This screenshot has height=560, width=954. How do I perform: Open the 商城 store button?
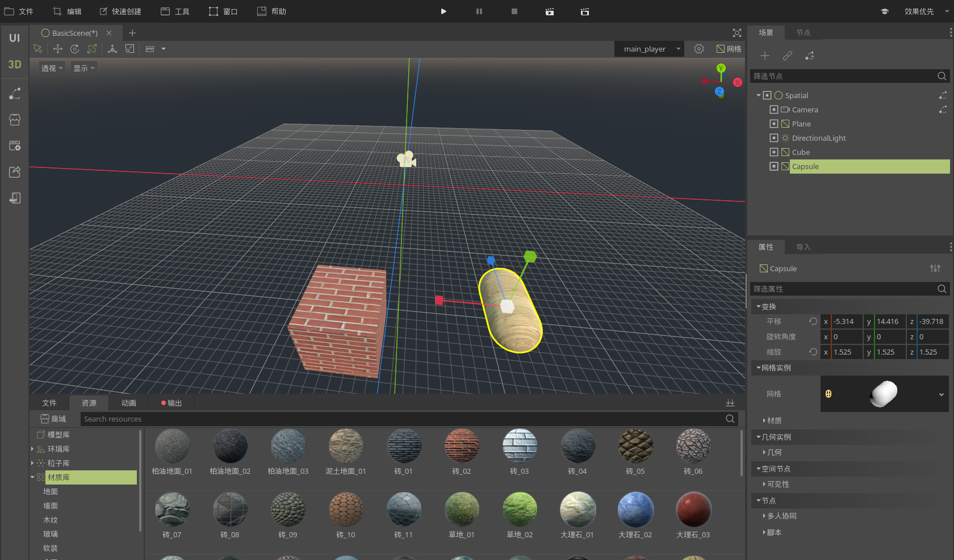[53, 419]
